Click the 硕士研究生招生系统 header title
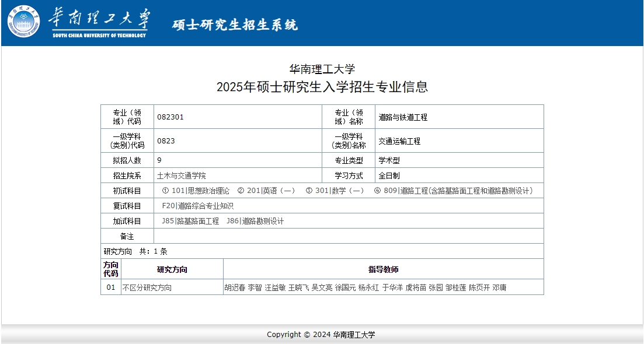Screen dimensions: 644x344 (235, 25)
